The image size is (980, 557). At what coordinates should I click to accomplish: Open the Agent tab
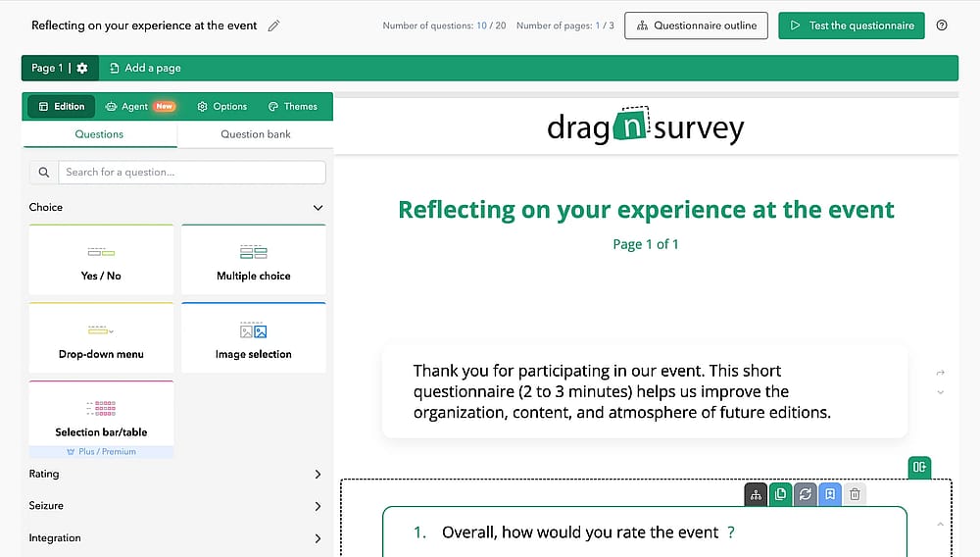point(140,106)
